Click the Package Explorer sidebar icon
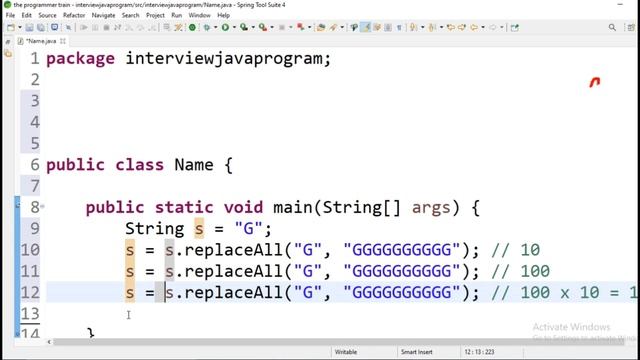The width and height of the screenshot is (640, 360). [8, 53]
